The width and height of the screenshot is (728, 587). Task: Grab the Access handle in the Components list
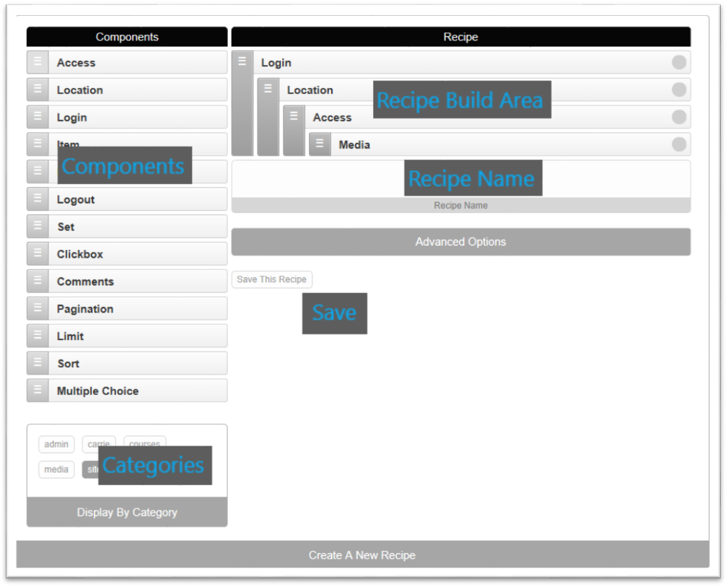38,62
